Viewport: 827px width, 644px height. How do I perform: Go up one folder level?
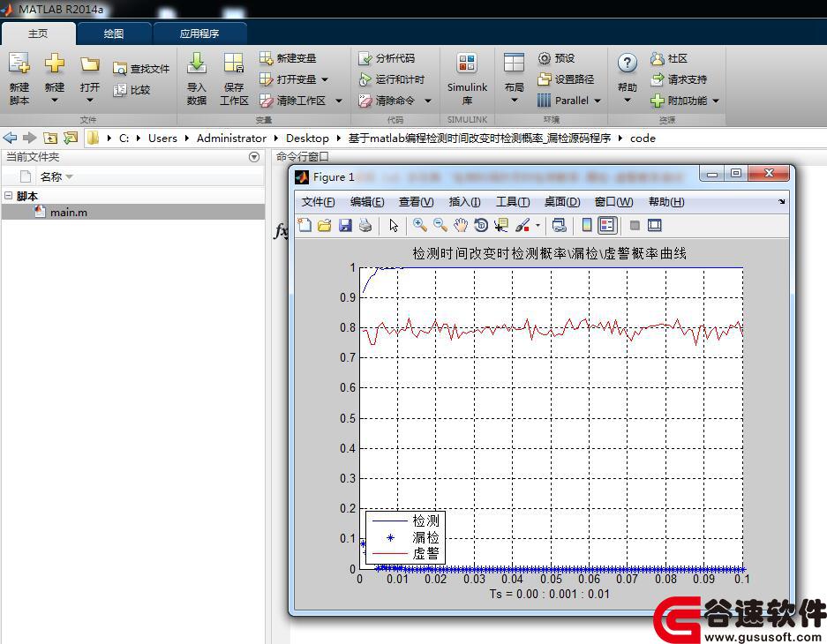coord(50,139)
